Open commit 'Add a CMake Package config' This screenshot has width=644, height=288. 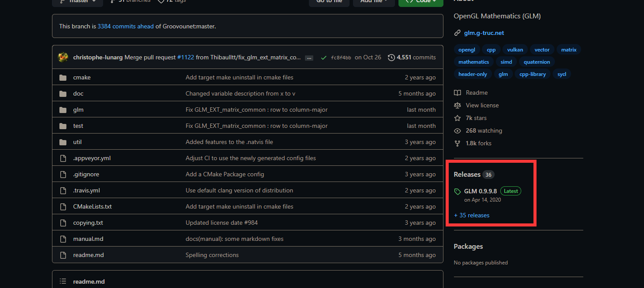[x=225, y=174]
